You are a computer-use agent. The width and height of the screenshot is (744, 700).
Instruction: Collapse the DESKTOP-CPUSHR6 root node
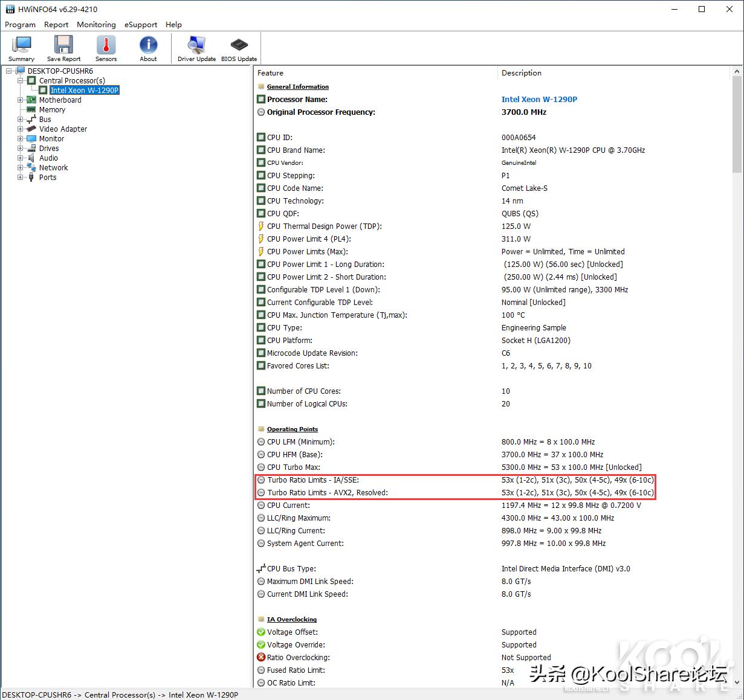9,71
